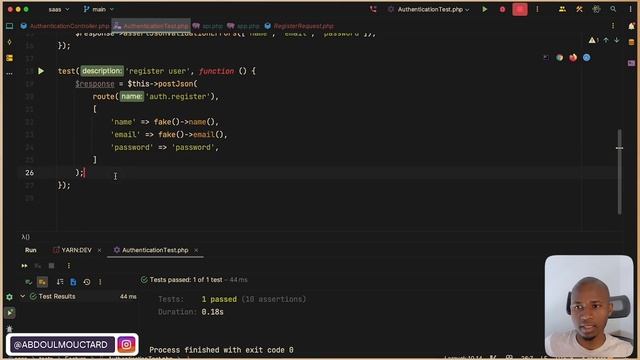
Task: Import tests from file icon
Action: tap(73, 282)
